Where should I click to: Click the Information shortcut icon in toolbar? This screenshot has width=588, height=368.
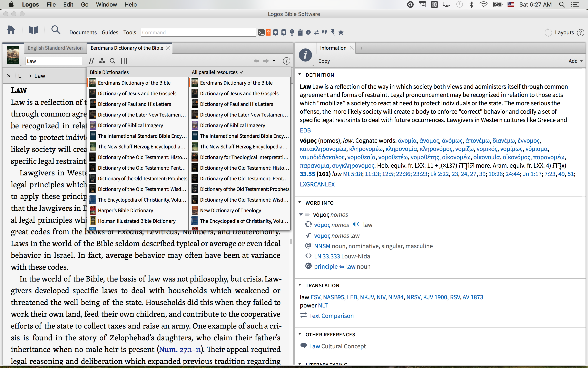coord(308,32)
